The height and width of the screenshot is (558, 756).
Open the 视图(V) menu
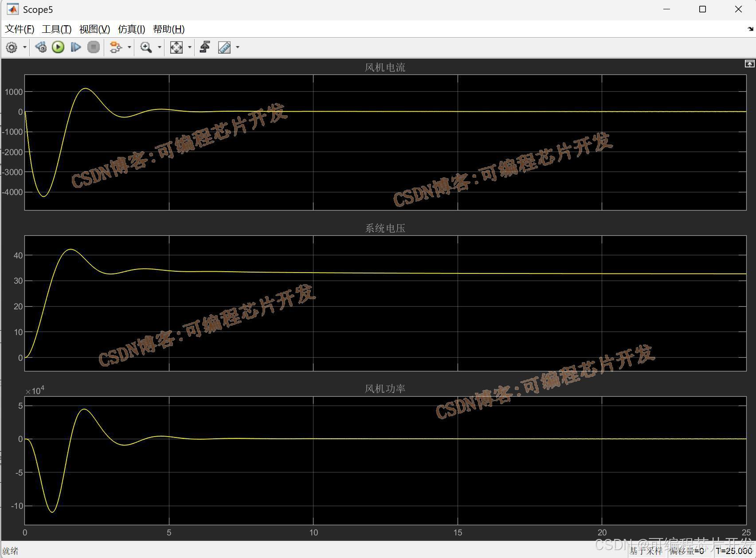pyautogui.click(x=94, y=29)
